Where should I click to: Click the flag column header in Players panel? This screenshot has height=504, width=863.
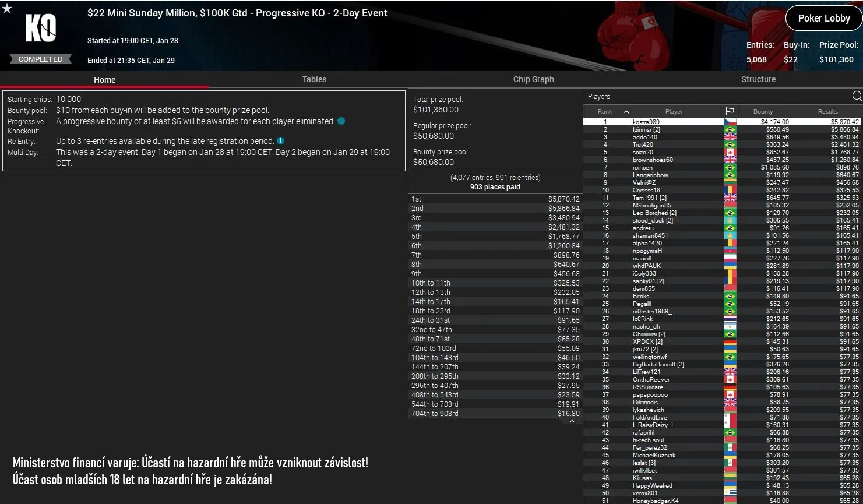pos(730,111)
